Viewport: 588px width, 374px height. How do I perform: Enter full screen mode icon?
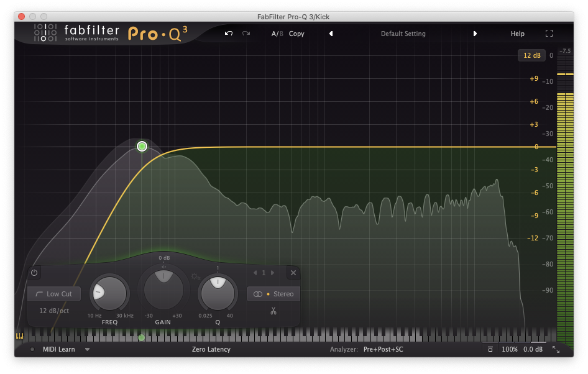549,34
